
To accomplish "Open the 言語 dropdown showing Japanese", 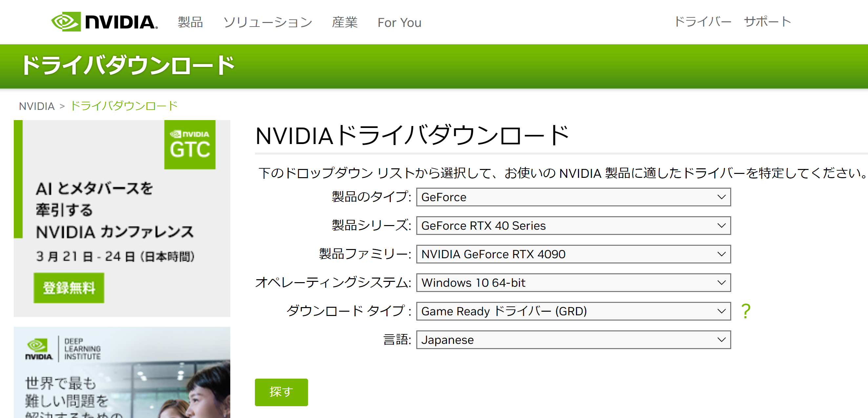I will click(x=573, y=340).
